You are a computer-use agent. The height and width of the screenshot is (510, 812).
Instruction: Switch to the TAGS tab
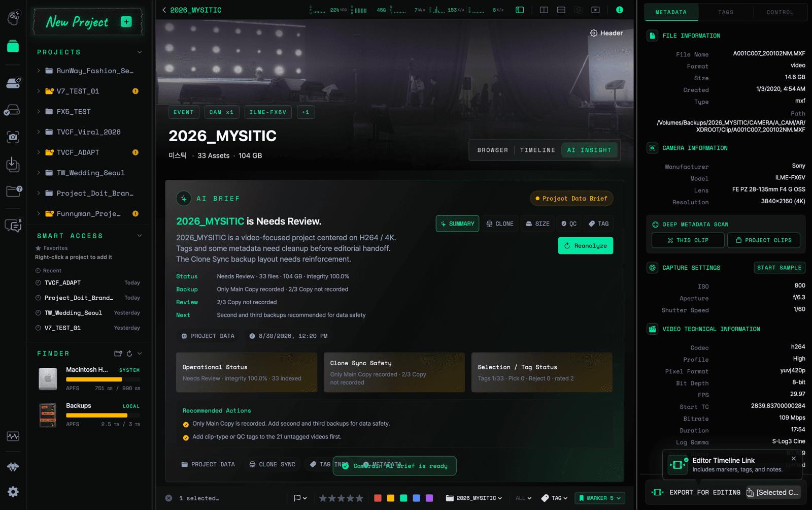coord(726,12)
